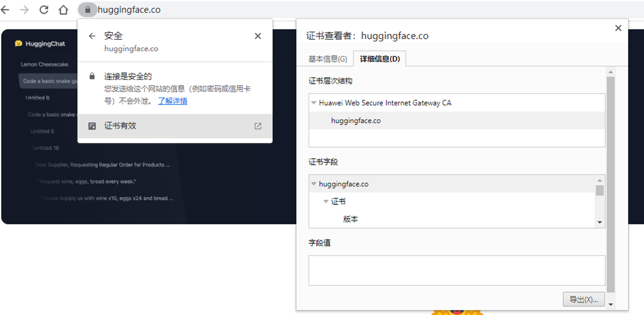The height and width of the screenshot is (315, 644).
Task: Click the certificate icon beside 证书有效
Action: pyautogui.click(x=92, y=126)
